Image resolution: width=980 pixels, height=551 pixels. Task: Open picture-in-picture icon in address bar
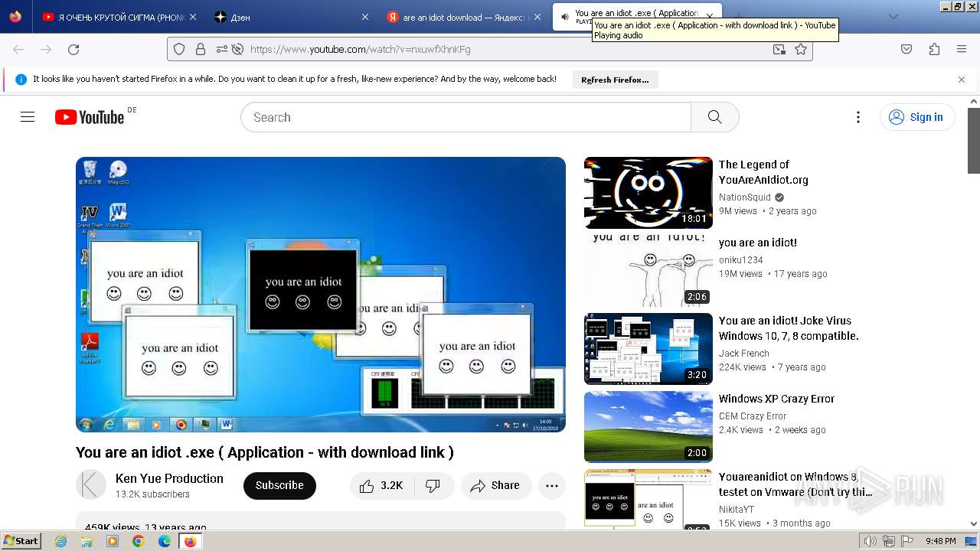779,49
